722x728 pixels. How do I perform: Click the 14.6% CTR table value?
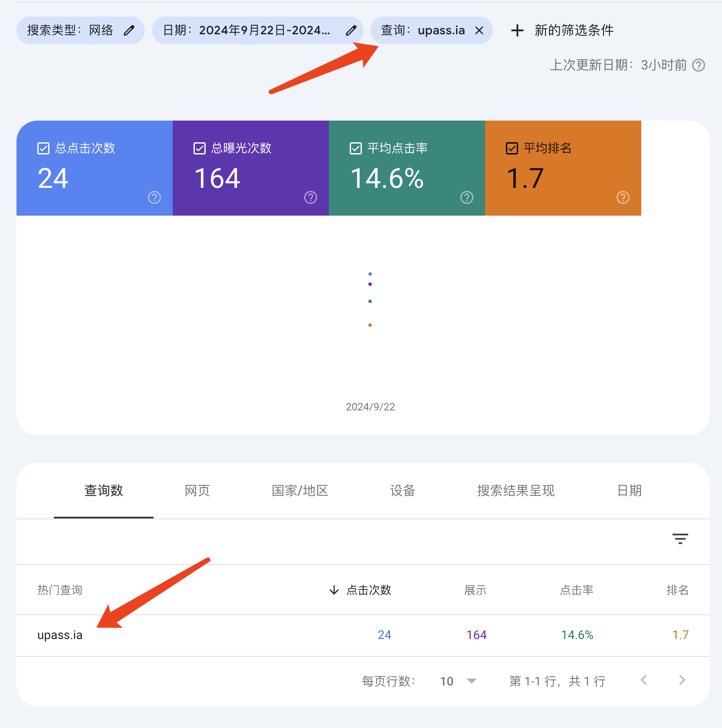577,635
